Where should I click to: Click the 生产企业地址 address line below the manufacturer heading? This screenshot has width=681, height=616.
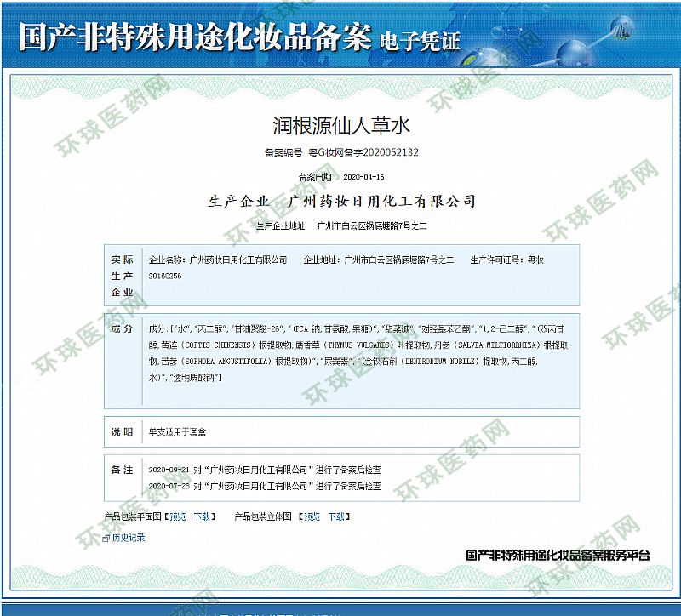(x=341, y=226)
